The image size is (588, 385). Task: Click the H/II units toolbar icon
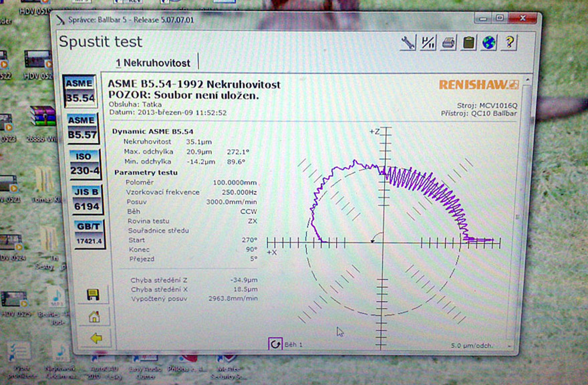point(428,42)
